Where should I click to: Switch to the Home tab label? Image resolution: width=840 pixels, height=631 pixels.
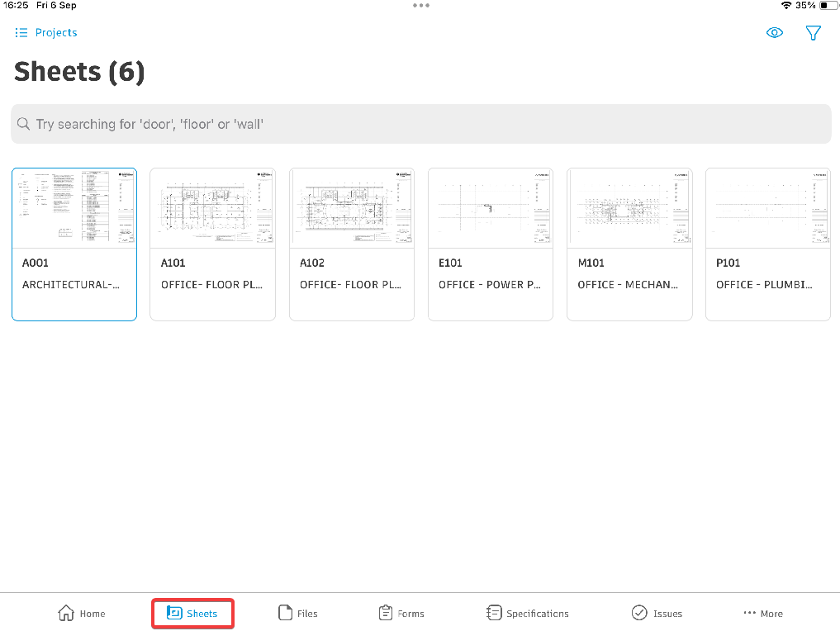point(93,614)
